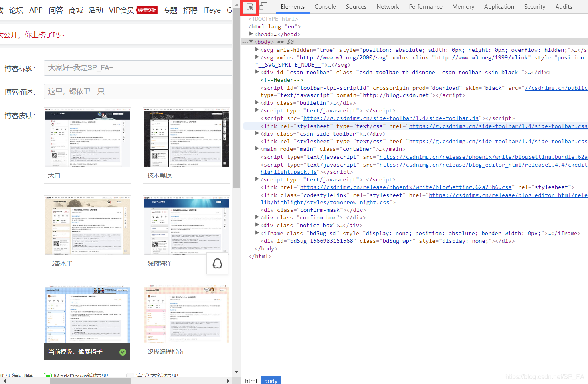Image resolution: width=588 pixels, height=384 pixels.
Task: Click the floating customer service headset icon
Action: 217,264
